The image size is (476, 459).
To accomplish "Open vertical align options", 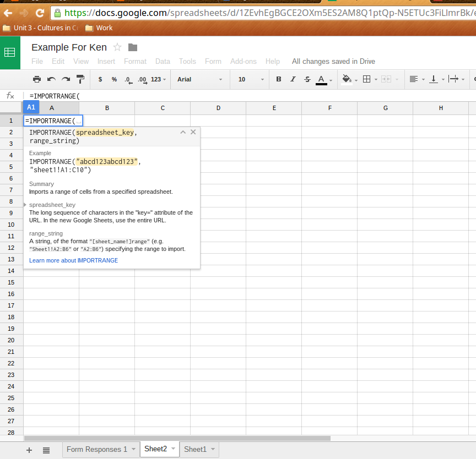I will (x=436, y=79).
